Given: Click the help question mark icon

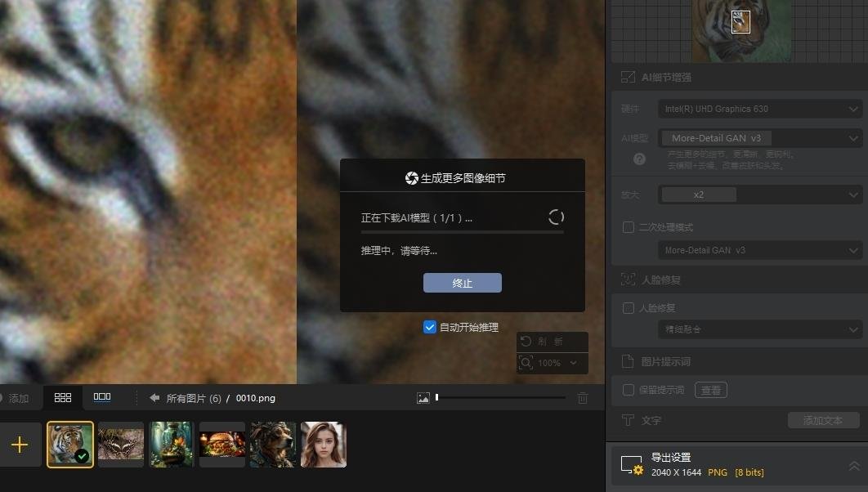Looking at the screenshot, I should [x=639, y=159].
